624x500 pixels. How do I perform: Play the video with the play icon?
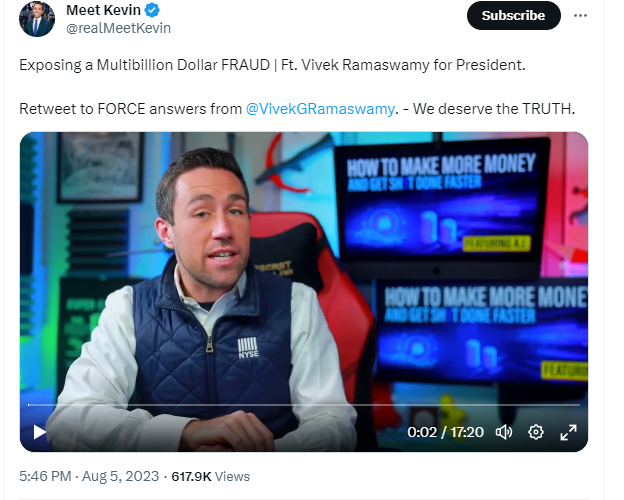[x=39, y=432]
